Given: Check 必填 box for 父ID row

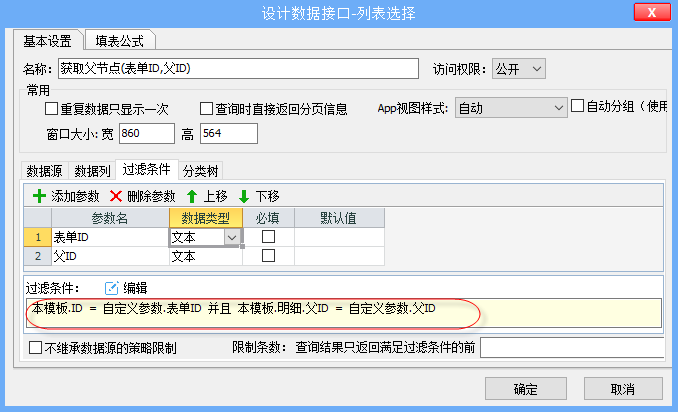Looking at the screenshot, I should [x=269, y=256].
